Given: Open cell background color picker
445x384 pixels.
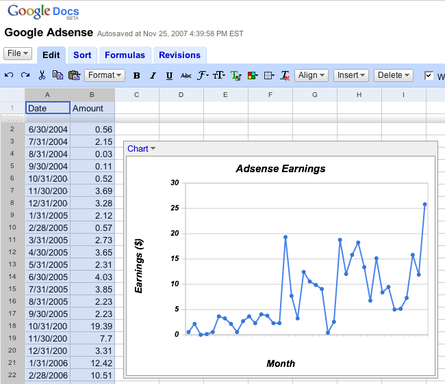Looking at the screenshot, I should pyautogui.click(x=252, y=76).
